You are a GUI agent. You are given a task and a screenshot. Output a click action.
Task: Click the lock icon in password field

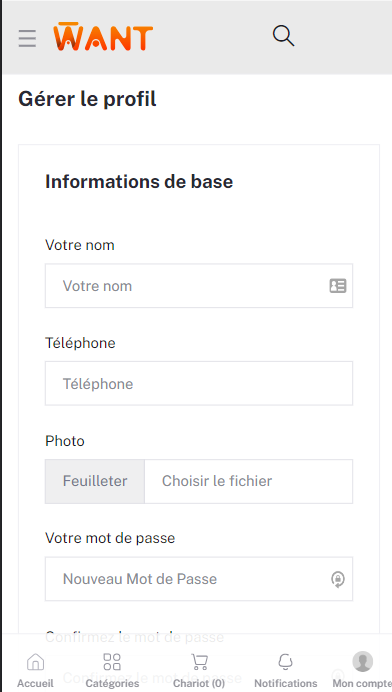(338, 579)
